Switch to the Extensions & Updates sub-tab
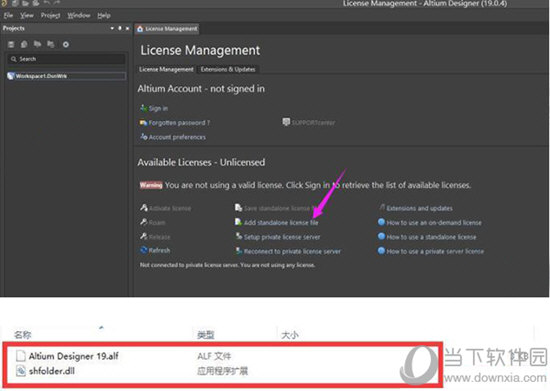The width and height of the screenshot is (550, 391). pos(228,69)
